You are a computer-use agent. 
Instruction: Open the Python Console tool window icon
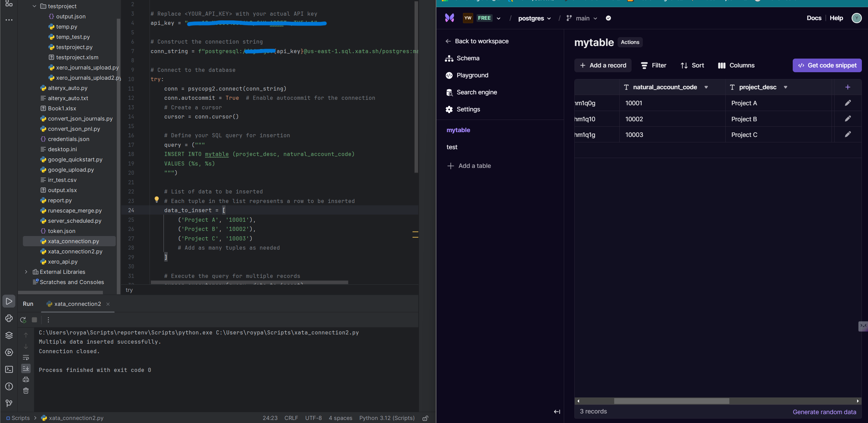9,318
